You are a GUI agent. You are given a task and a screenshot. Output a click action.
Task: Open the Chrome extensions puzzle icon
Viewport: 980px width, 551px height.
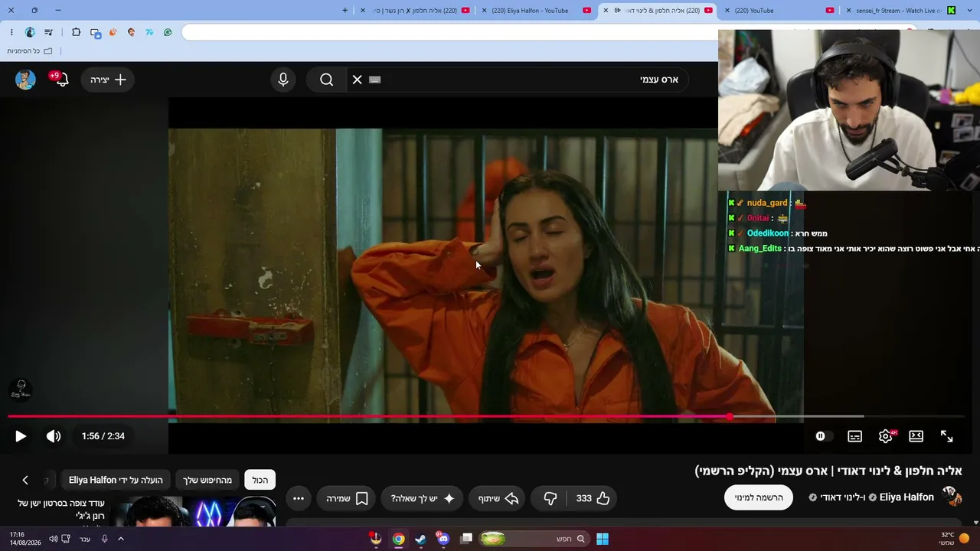(76, 32)
